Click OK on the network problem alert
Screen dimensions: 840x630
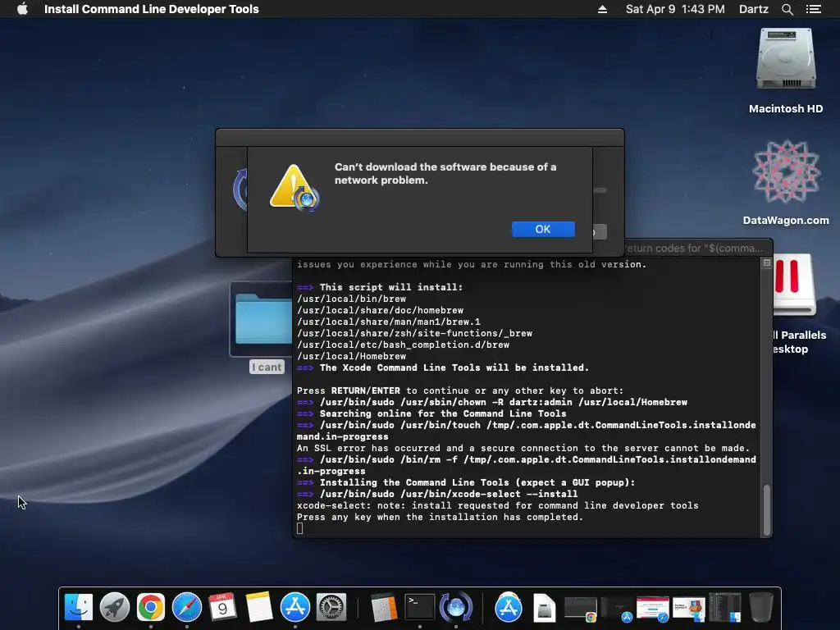(543, 230)
